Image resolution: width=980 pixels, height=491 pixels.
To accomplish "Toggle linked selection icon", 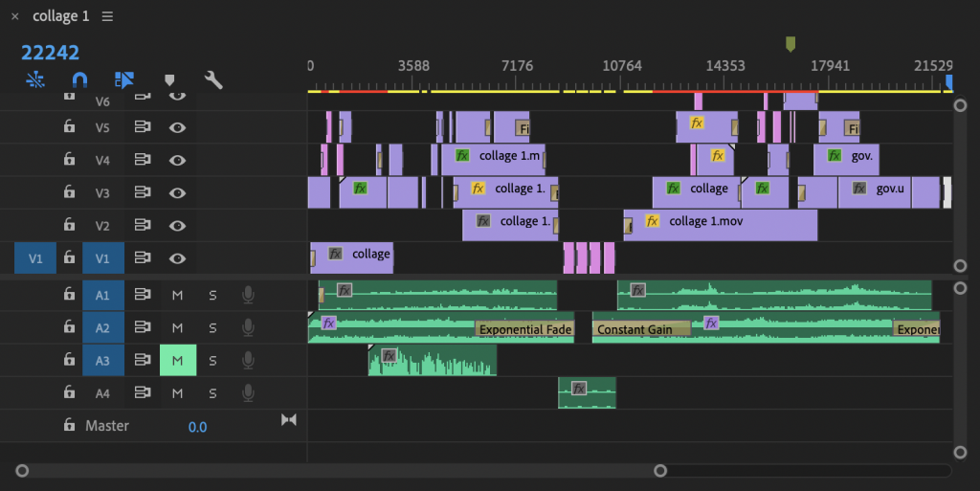I will pos(123,80).
